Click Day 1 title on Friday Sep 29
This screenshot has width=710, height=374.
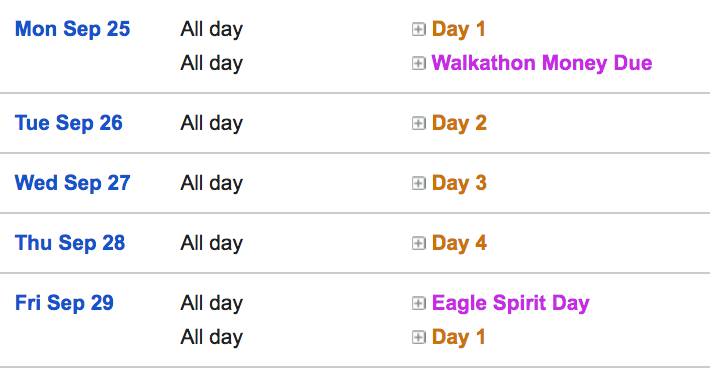[458, 337]
